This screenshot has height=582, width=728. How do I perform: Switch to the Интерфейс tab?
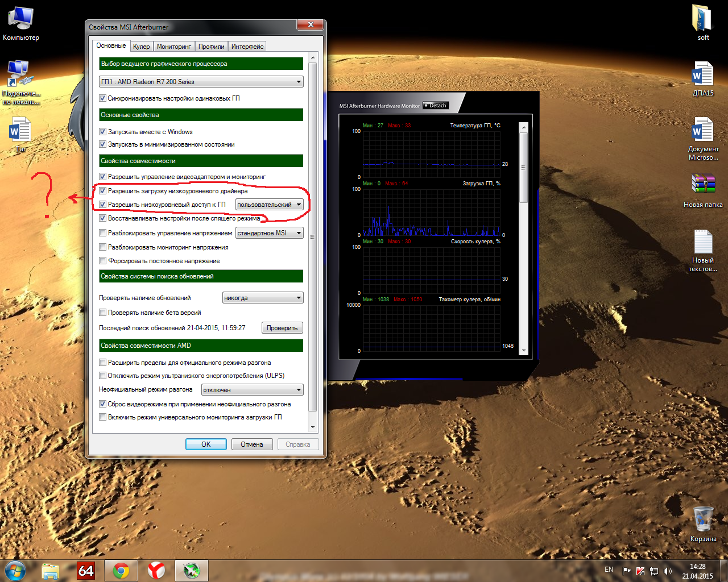pos(247,47)
